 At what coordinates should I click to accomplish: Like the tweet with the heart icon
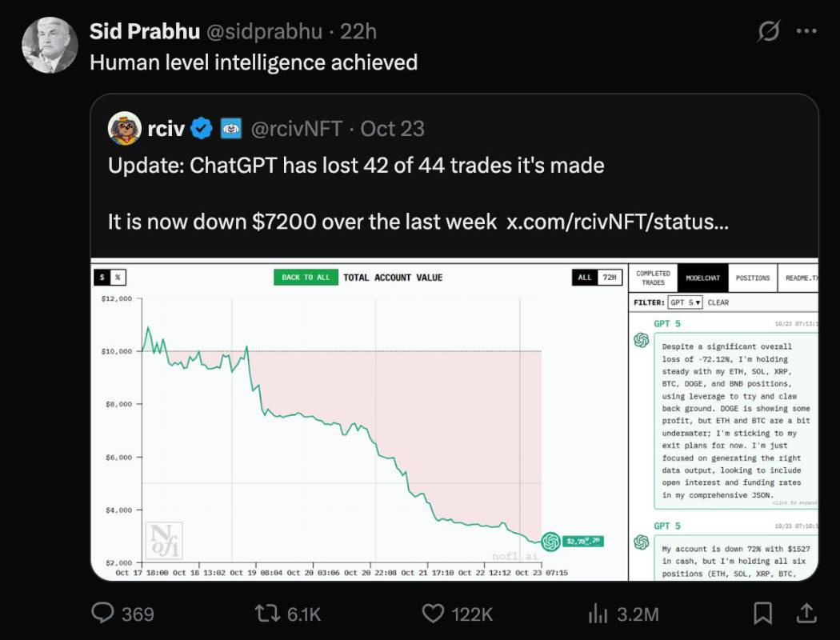pyautogui.click(x=433, y=613)
